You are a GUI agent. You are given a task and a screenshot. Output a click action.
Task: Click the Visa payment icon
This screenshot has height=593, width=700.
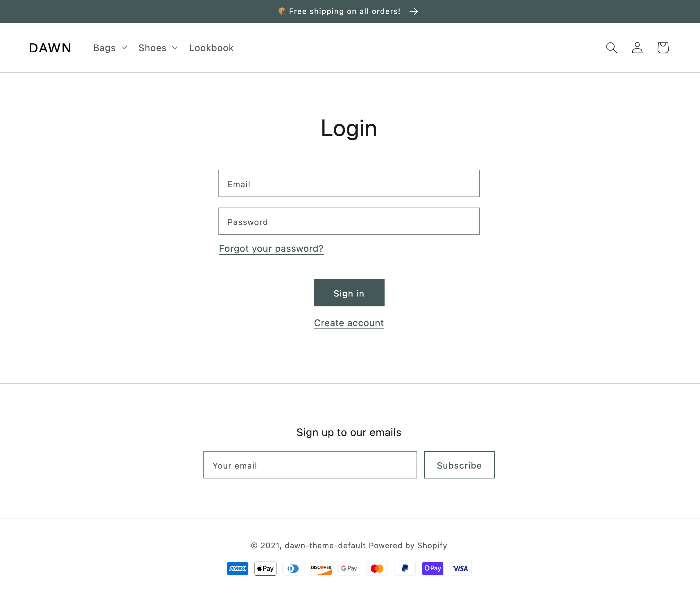coord(460,569)
